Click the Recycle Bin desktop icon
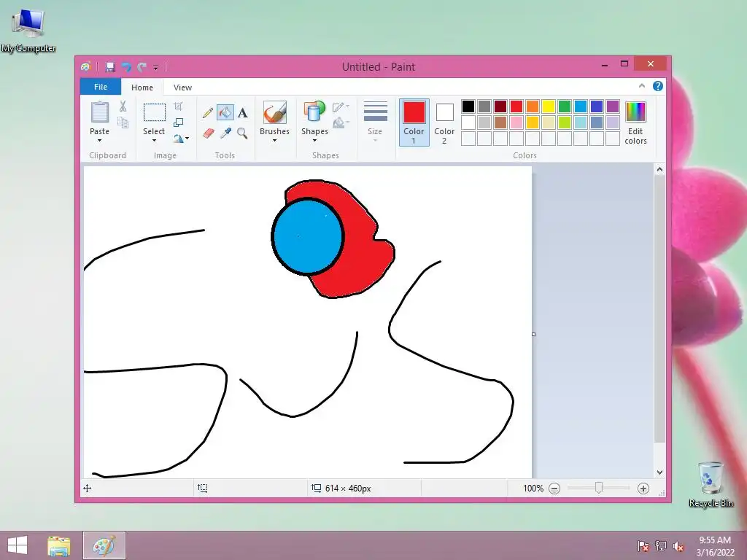 pyautogui.click(x=711, y=484)
